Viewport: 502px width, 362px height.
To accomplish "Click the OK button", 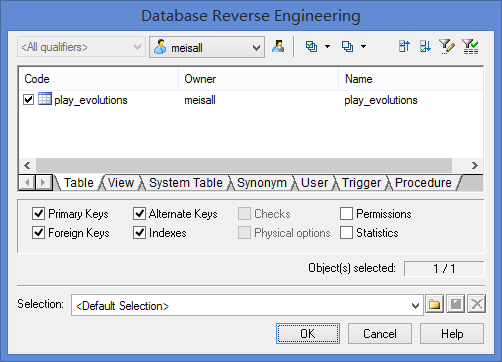I will pos(308,333).
